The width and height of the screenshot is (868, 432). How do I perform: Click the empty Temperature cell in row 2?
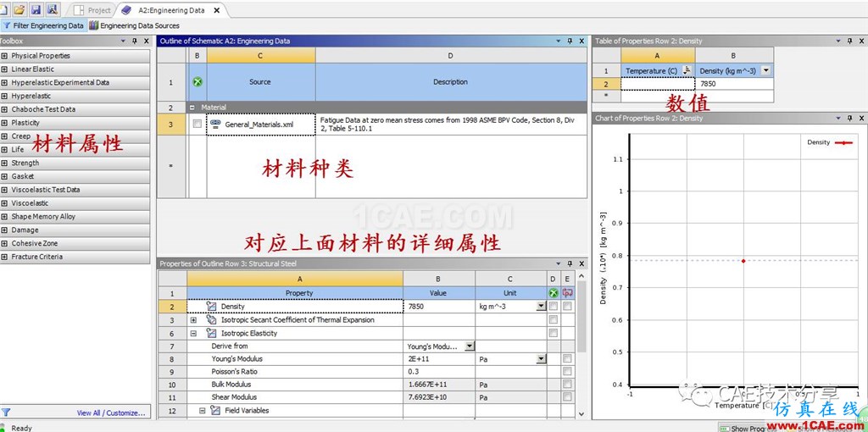[x=658, y=84]
